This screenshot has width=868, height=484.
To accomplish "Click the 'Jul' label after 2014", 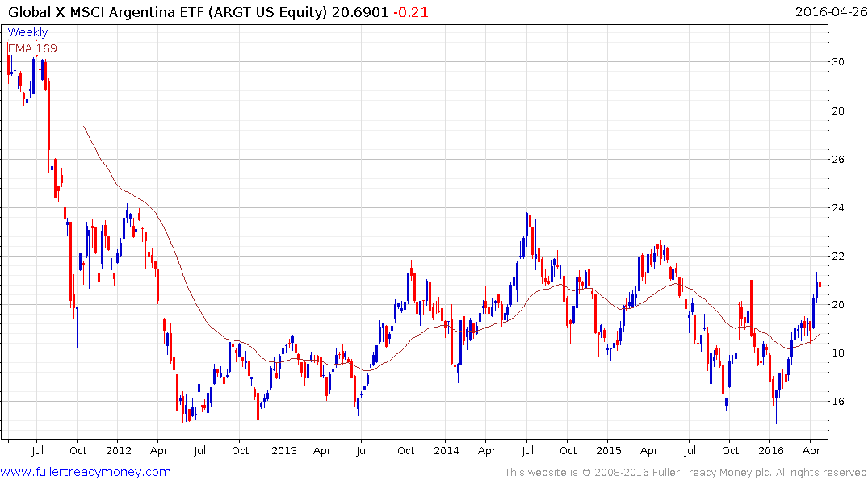I will pos(527,450).
